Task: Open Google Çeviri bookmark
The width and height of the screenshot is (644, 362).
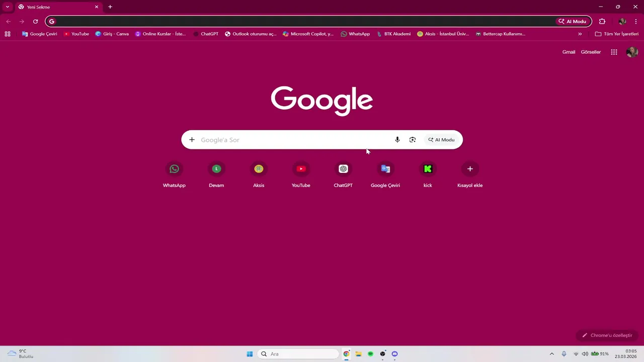Action: point(39,34)
